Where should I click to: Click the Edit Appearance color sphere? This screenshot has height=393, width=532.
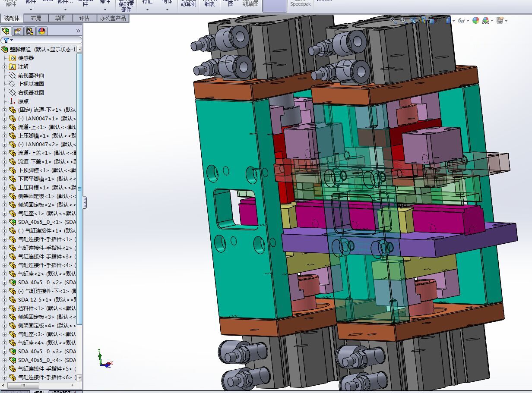tap(476, 20)
